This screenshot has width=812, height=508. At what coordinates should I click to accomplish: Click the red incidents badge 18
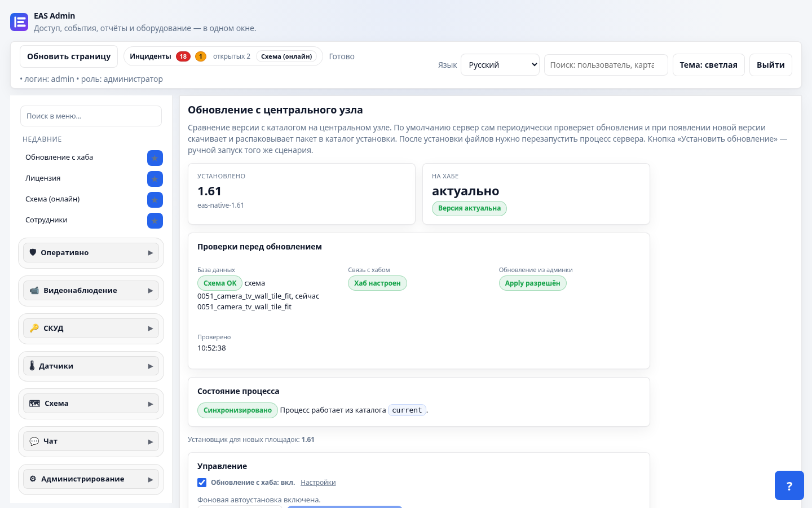click(183, 56)
